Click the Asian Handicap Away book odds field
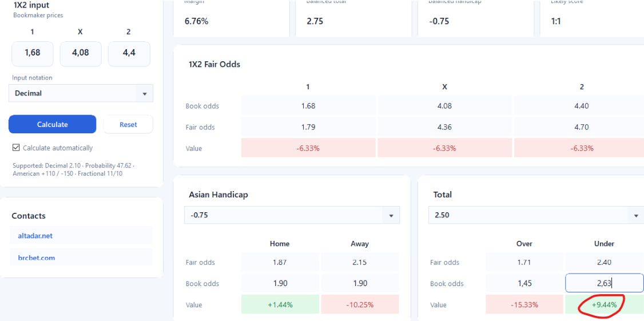 point(360,284)
